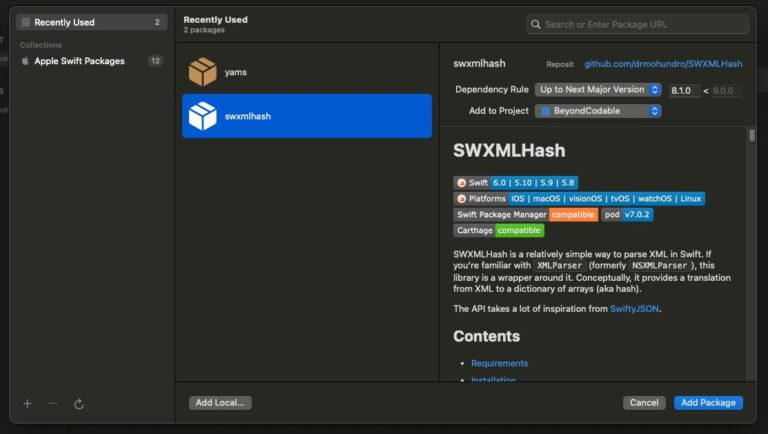Click the white swxmlhash package box icon

pyautogui.click(x=202, y=116)
